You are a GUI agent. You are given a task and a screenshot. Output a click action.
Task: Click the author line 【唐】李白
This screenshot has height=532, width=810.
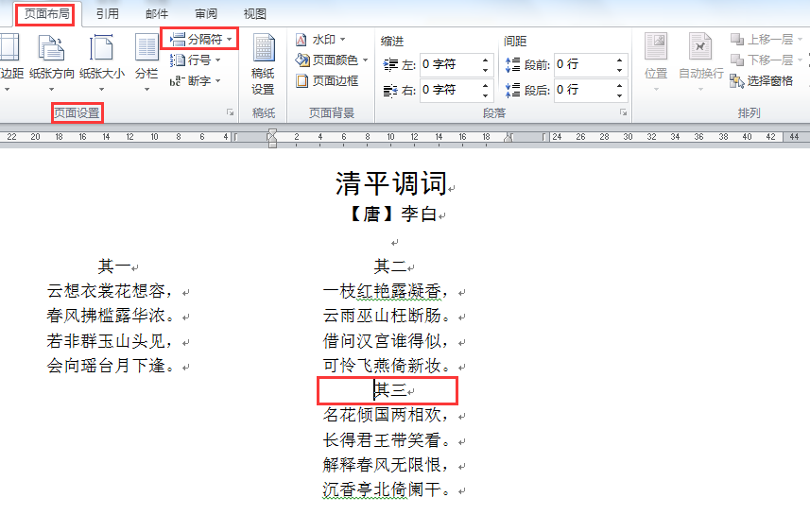[x=391, y=214]
